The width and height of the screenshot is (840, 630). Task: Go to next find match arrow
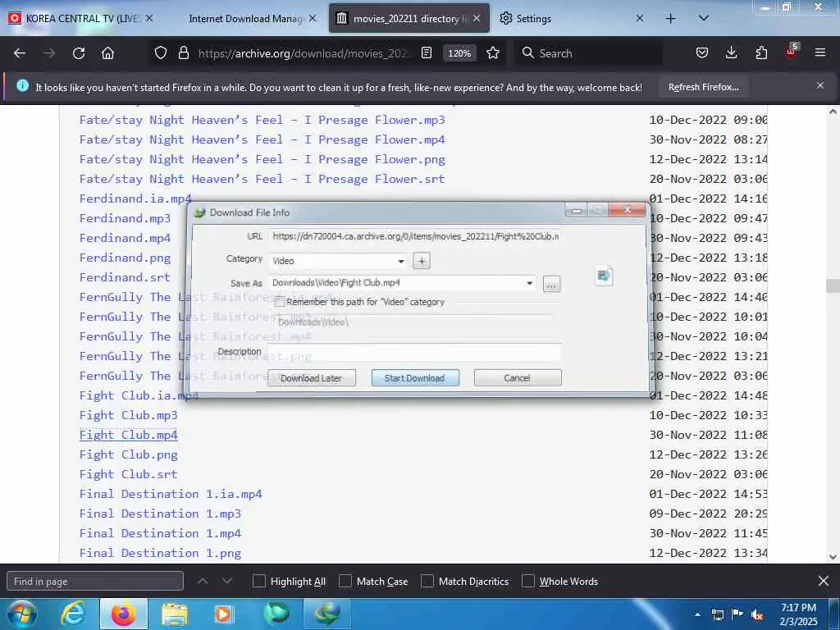[x=227, y=581]
